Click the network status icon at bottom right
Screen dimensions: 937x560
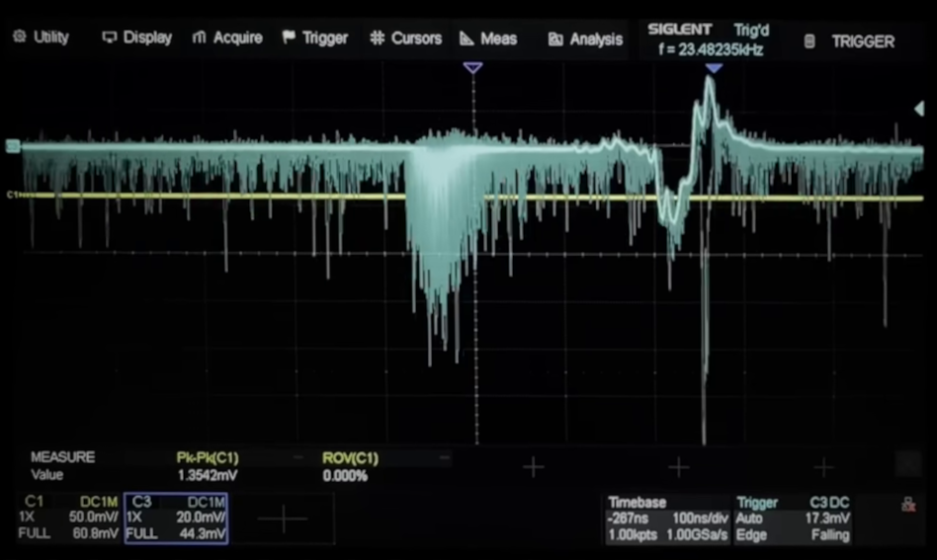(908, 505)
